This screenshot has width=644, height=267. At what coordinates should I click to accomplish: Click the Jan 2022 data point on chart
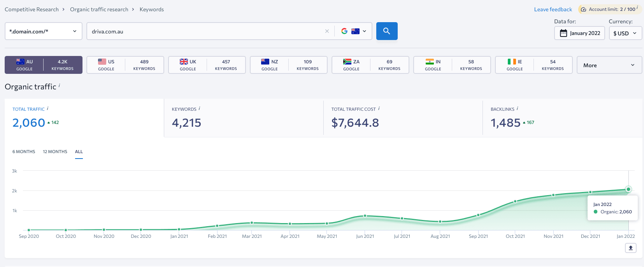point(628,189)
